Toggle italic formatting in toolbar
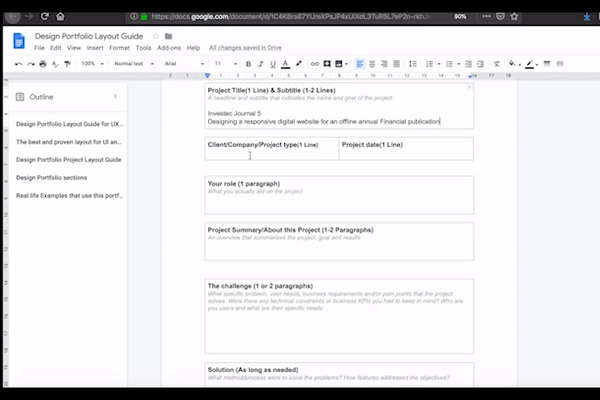The height and width of the screenshot is (400, 600). point(260,63)
